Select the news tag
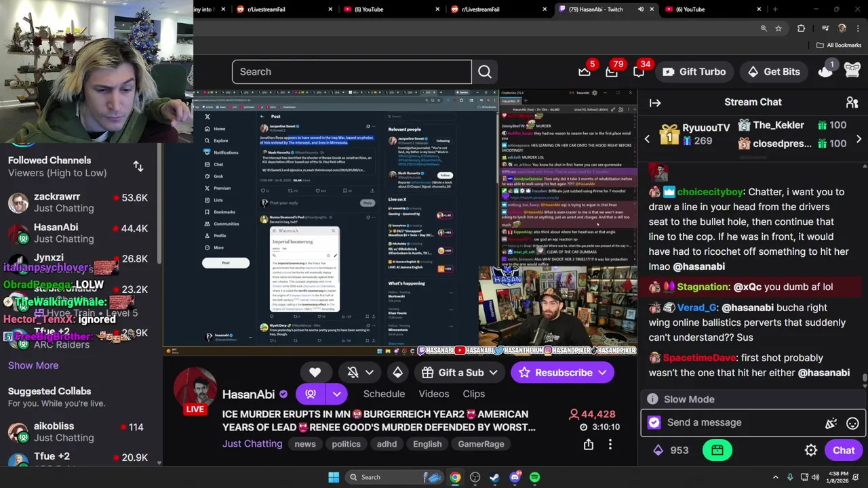 coord(305,444)
